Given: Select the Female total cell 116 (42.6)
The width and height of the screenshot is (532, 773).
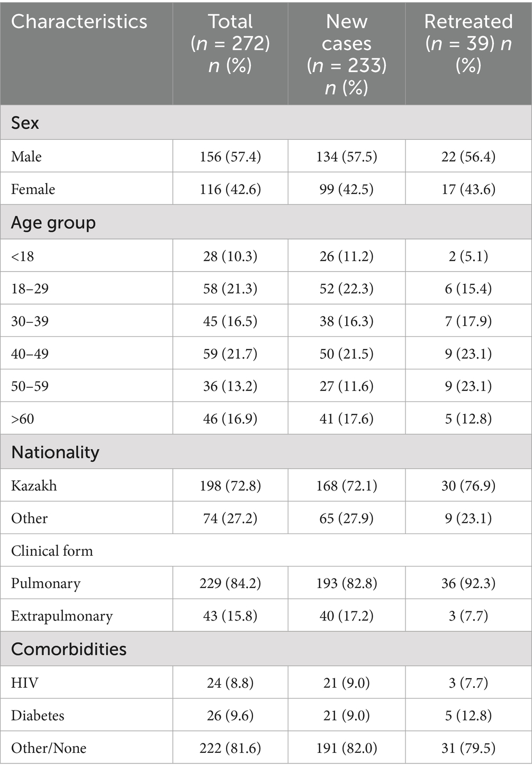Looking at the screenshot, I should click(230, 189).
